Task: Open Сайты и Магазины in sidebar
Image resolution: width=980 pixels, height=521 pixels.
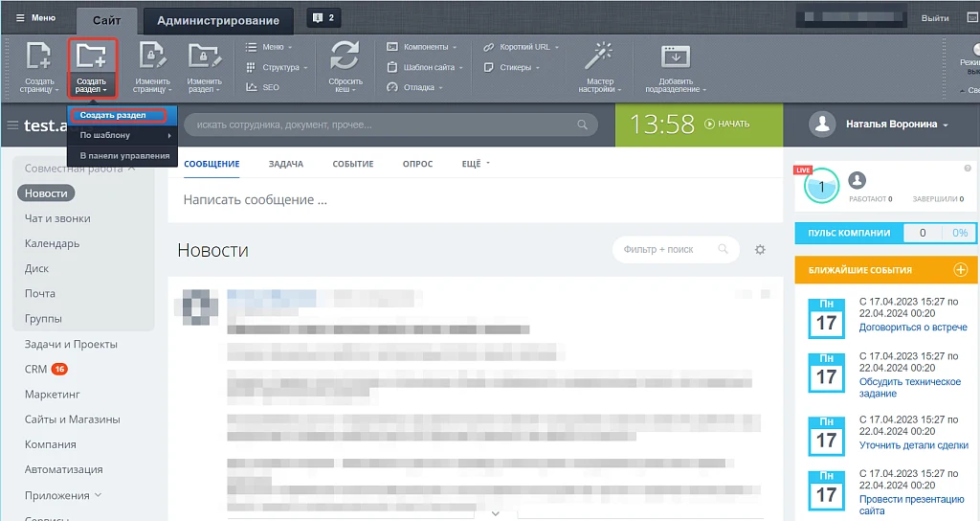Action: [x=73, y=419]
